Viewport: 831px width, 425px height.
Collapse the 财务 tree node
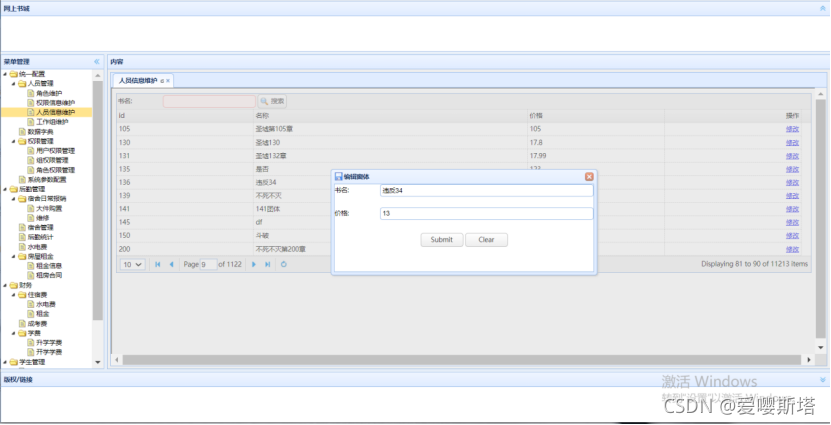pyautogui.click(x=5, y=285)
